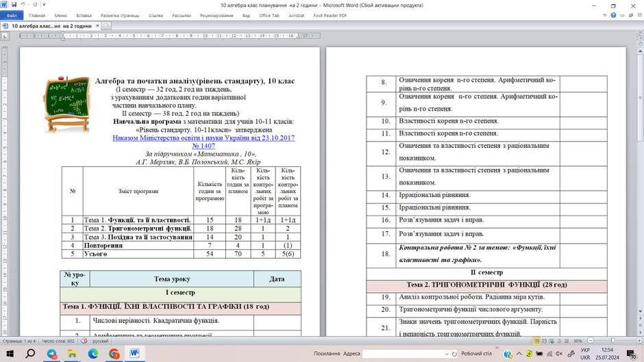Click the scroll up arrow of scrollbar
The height and width of the screenshot is (362, 644).
[640, 51]
